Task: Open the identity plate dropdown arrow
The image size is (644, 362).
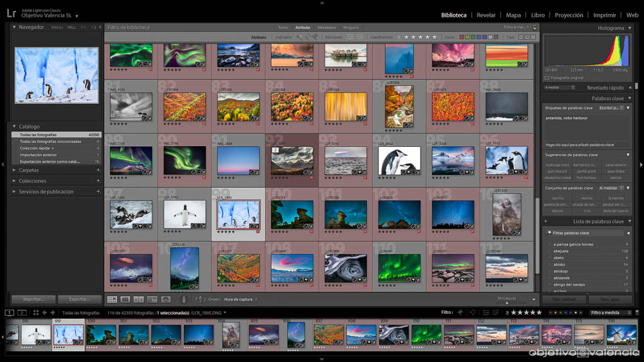Action: click(x=76, y=16)
